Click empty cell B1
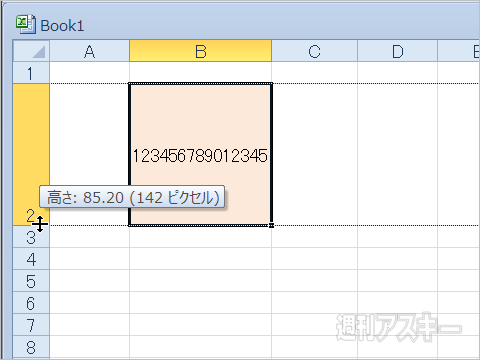Viewport: 480px width, 360px height. pyautogui.click(x=201, y=73)
